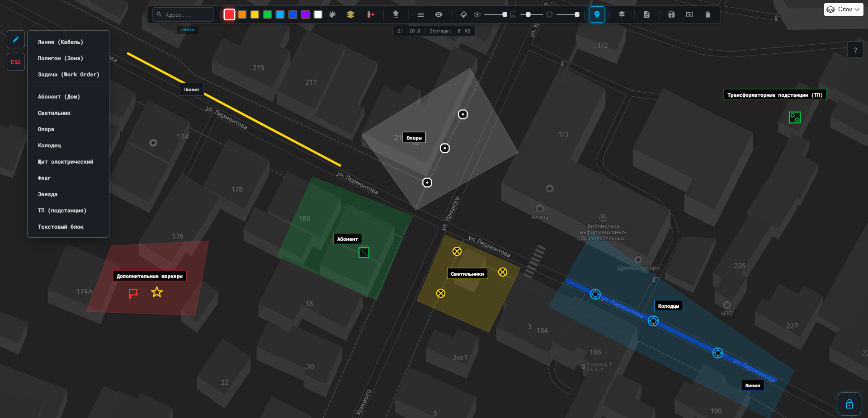The height and width of the screenshot is (418, 868).
Task: Pick the purple color swatch
Action: click(x=305, y=14)
